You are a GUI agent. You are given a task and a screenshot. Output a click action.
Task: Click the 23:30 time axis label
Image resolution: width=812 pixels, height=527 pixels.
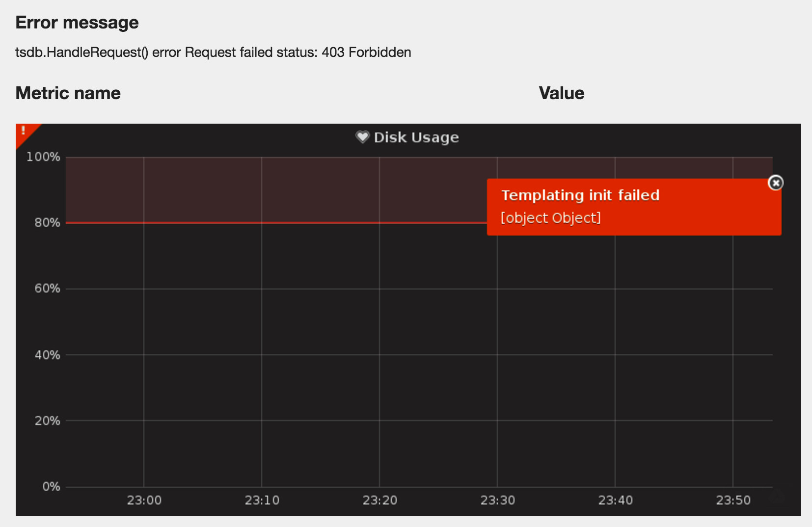click(x=497, y=501)
